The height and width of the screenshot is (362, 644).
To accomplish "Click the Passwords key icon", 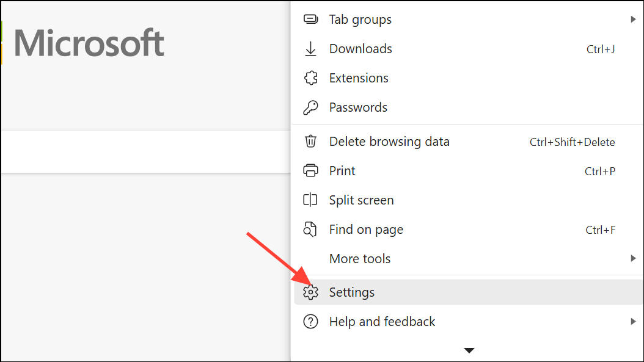I will 310,108.
